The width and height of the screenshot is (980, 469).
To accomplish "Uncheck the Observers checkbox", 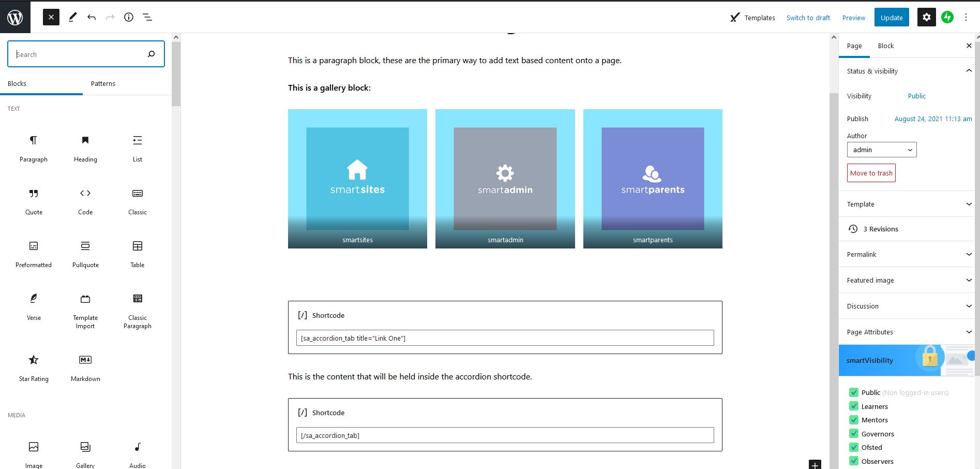I will 854,461.
